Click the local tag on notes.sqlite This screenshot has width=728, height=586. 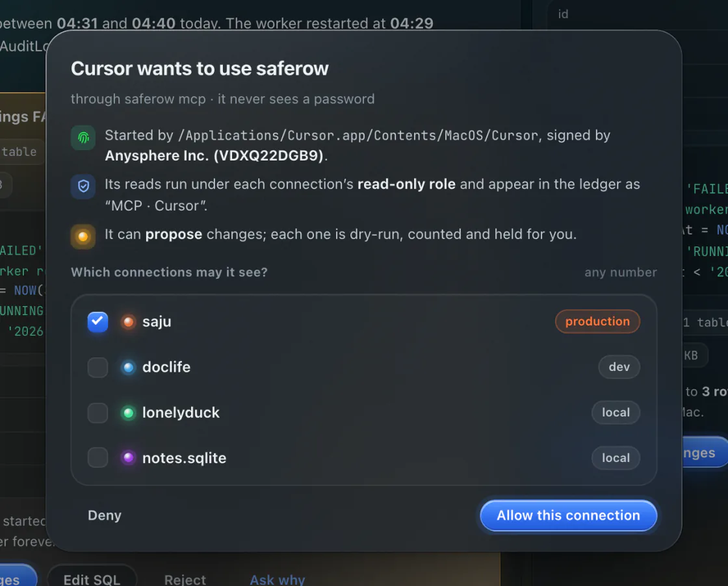point(616,458)
